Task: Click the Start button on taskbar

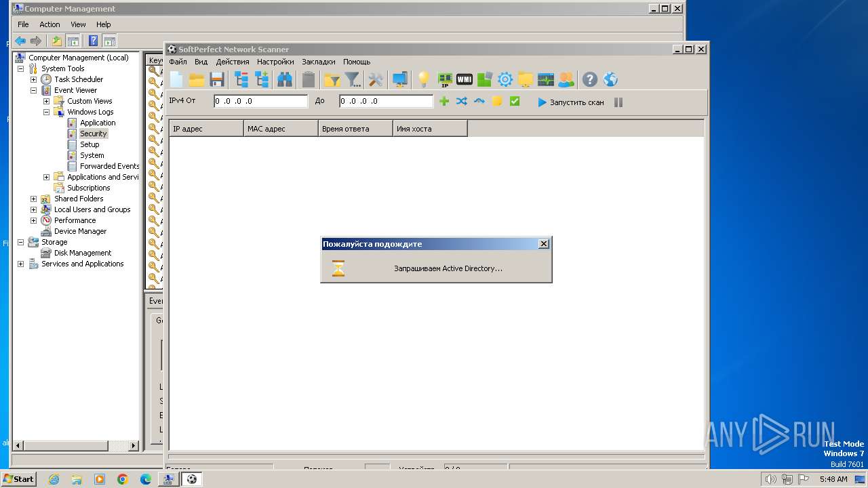Action: [18, 479]
